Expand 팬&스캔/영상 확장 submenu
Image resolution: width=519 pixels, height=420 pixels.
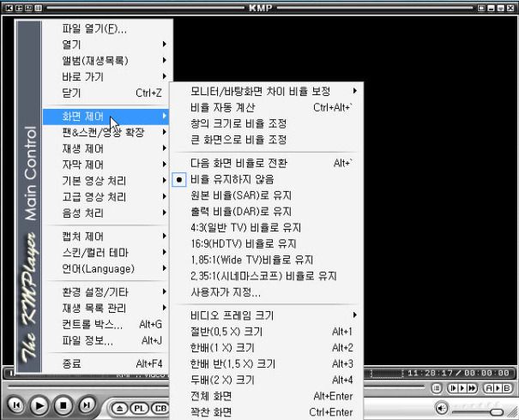106,132
